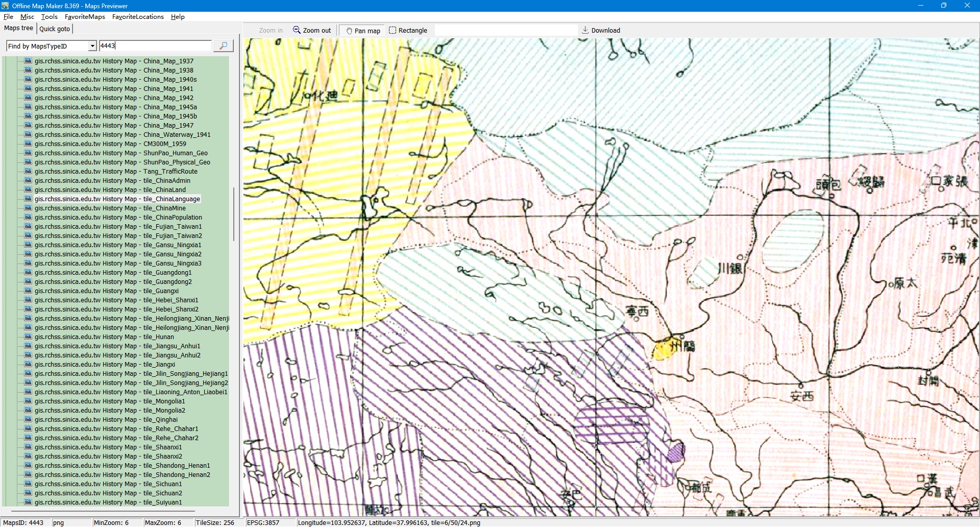Click the magnifier search button beside the ID field

click(223, 46)
